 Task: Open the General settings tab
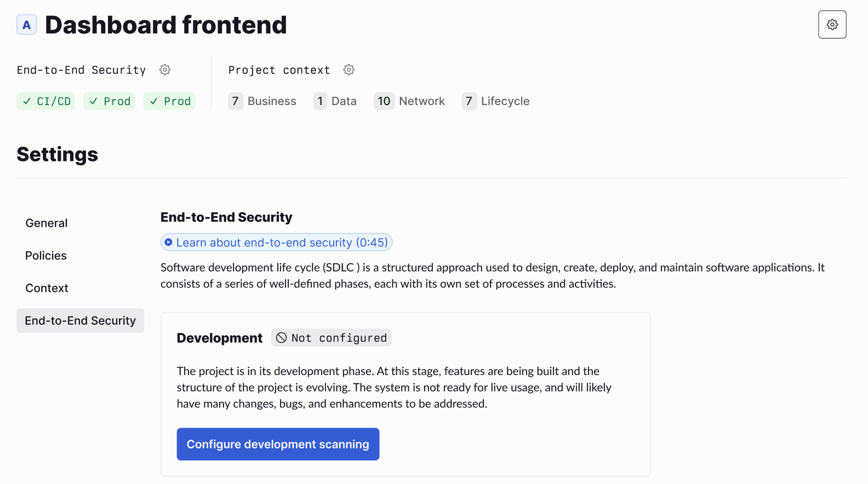pos(47,223)
